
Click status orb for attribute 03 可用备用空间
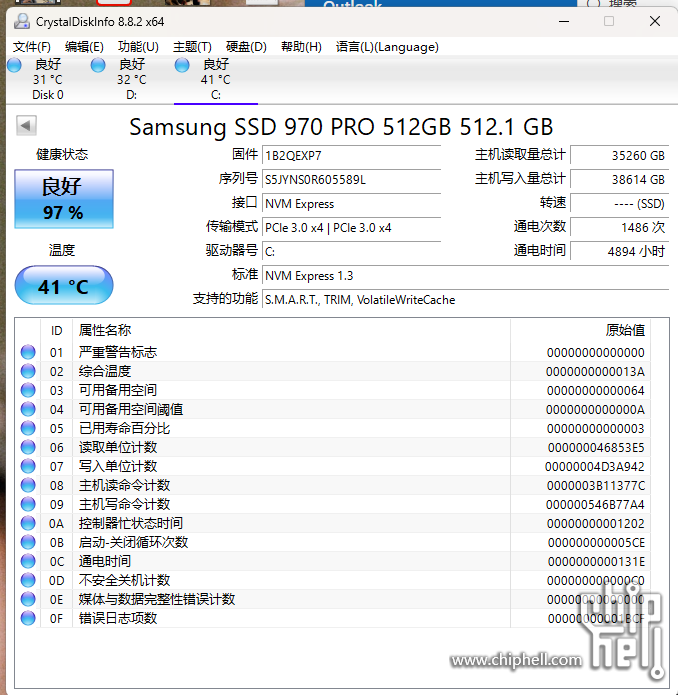(28, 390)
